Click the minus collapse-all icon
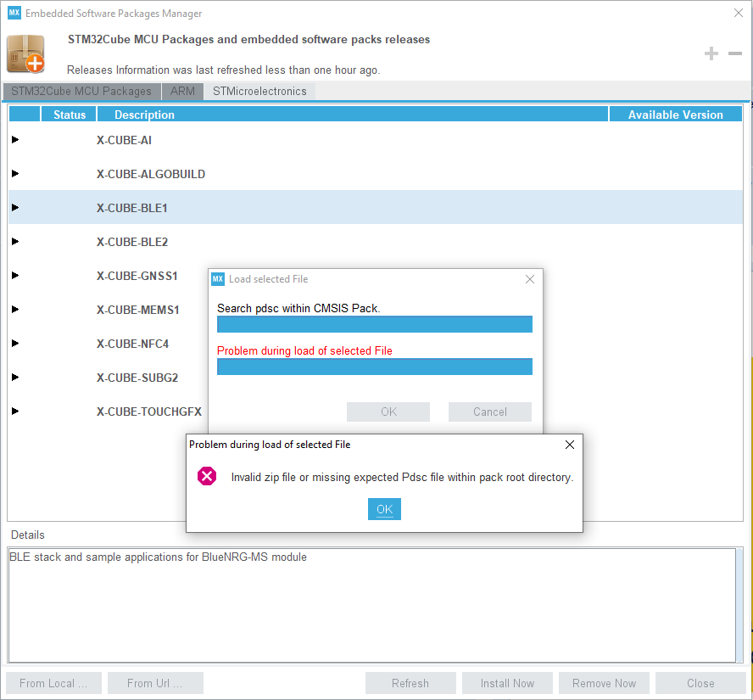Screen dimensions: 753x700 [x=734, y=53]
